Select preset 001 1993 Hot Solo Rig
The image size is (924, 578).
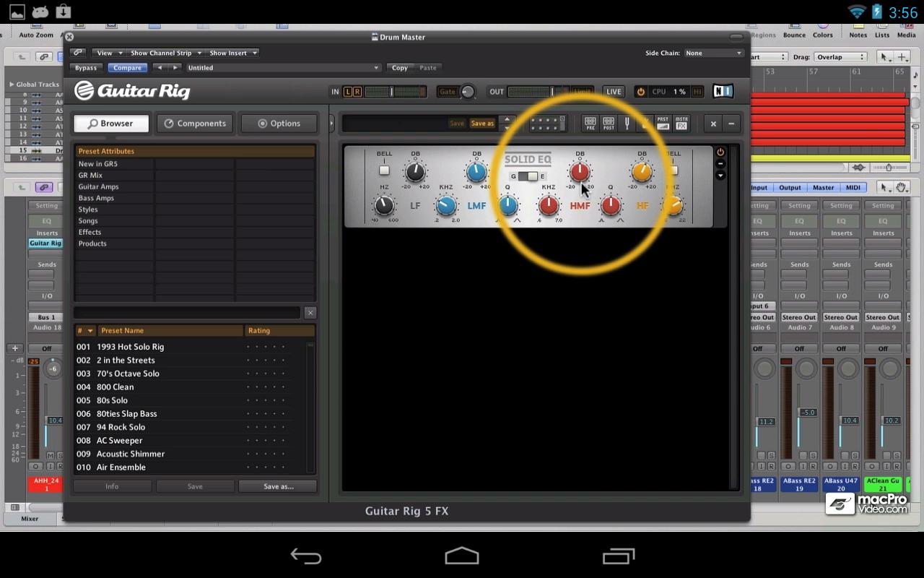coord(191,347)
